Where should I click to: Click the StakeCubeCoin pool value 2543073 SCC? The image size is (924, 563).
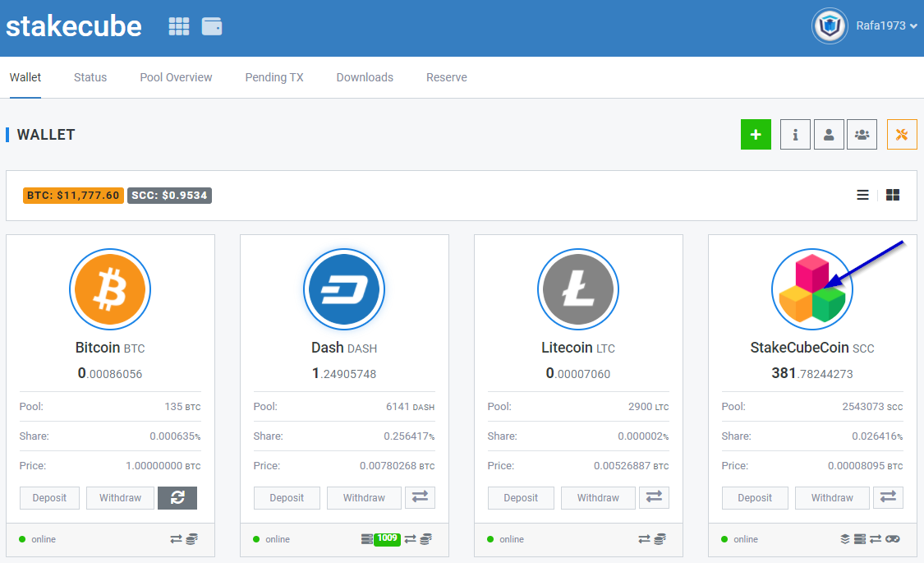(x=872, y=407)
